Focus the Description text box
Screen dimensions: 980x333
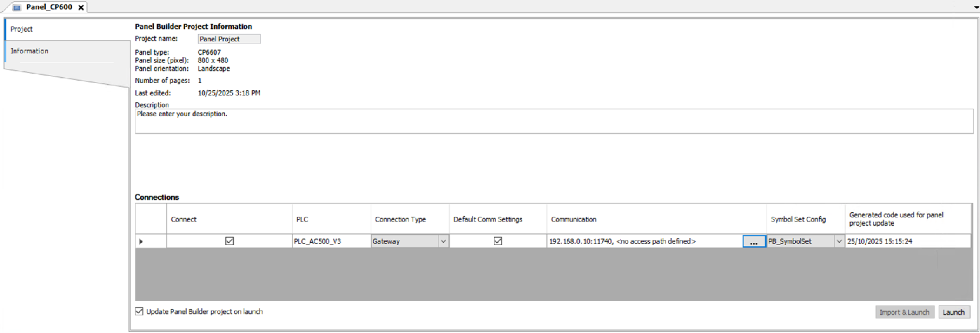click(x=553, y=121)
